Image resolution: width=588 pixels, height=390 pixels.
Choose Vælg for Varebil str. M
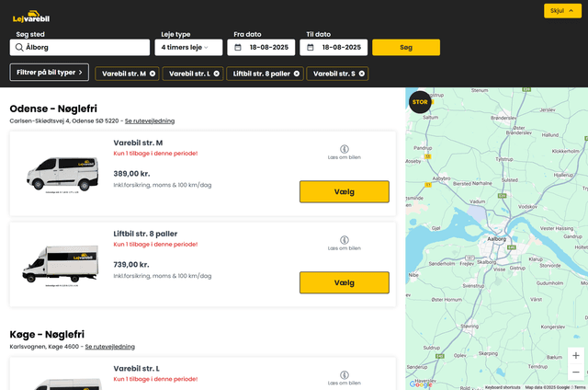point(344,192)
